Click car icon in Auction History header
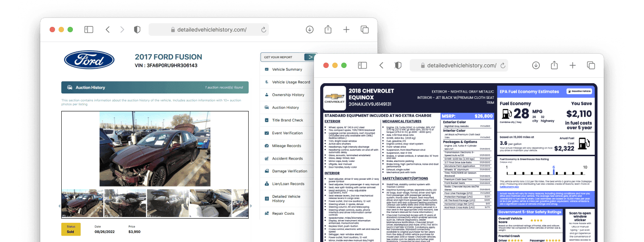Viewport: 644px width, 242px height. point(70,88)
